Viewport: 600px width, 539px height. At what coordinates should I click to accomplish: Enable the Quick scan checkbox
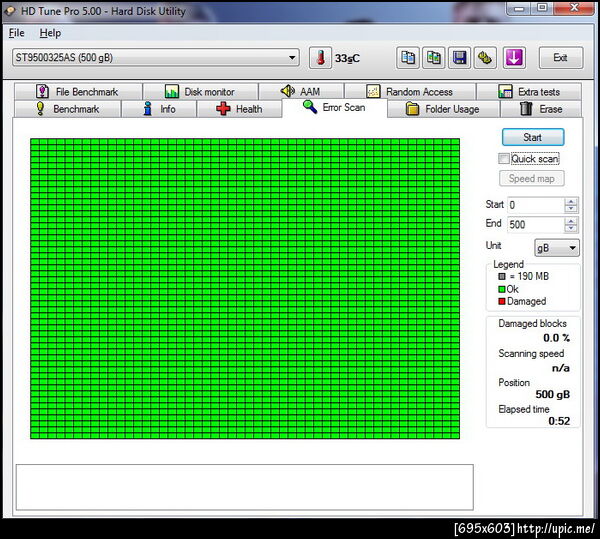pyautogui.click(x=504, y=158)
